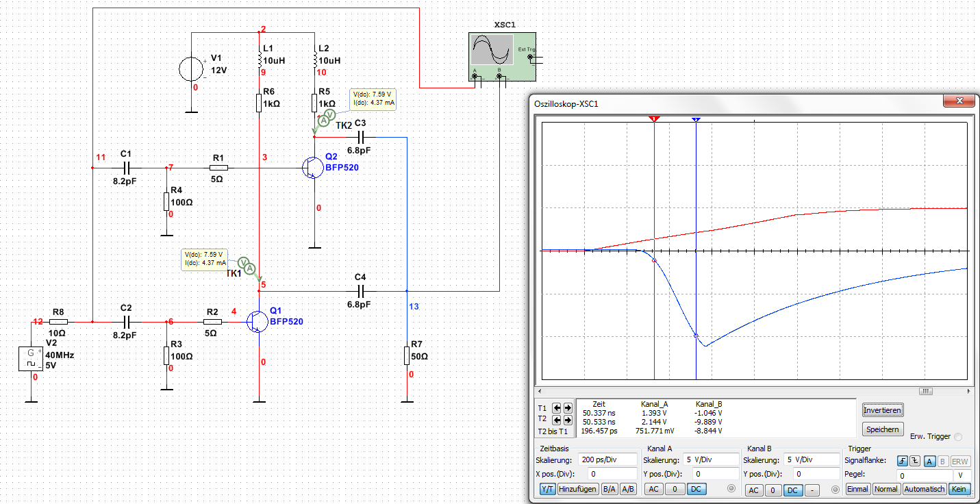
Task: Set Kanal B coupling to DC
Action: point(794,490)
